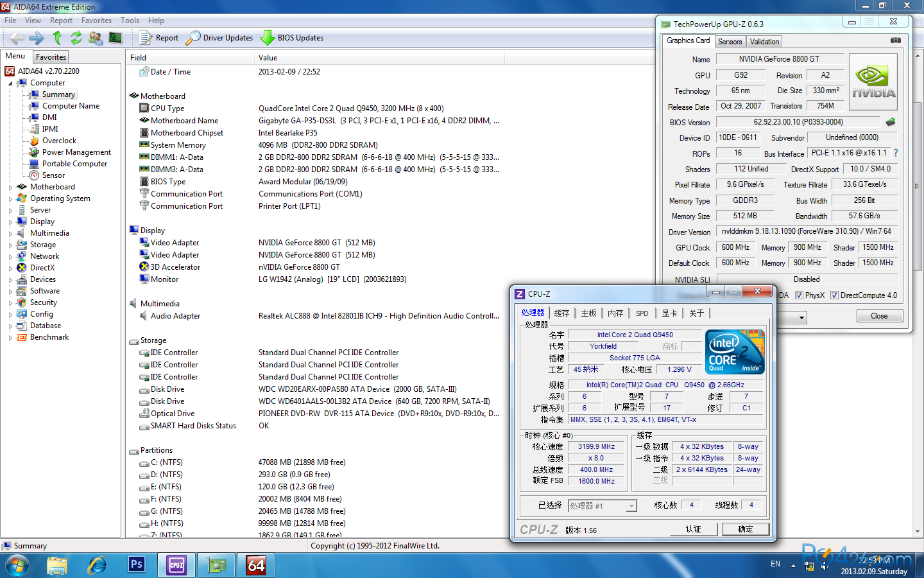Click the 3D Accelerator row icon

tap(144, 267)
